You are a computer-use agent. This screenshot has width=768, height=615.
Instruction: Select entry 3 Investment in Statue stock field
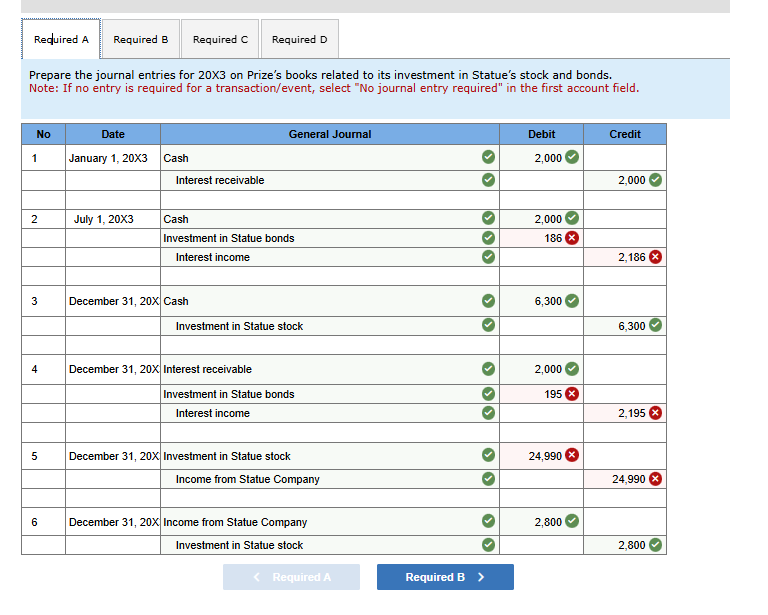point(330,326)
